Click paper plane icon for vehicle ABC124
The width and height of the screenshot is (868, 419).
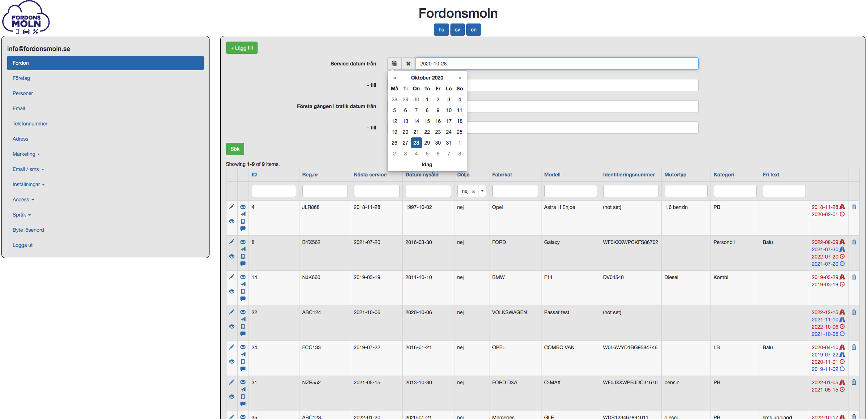pos(243,319)
